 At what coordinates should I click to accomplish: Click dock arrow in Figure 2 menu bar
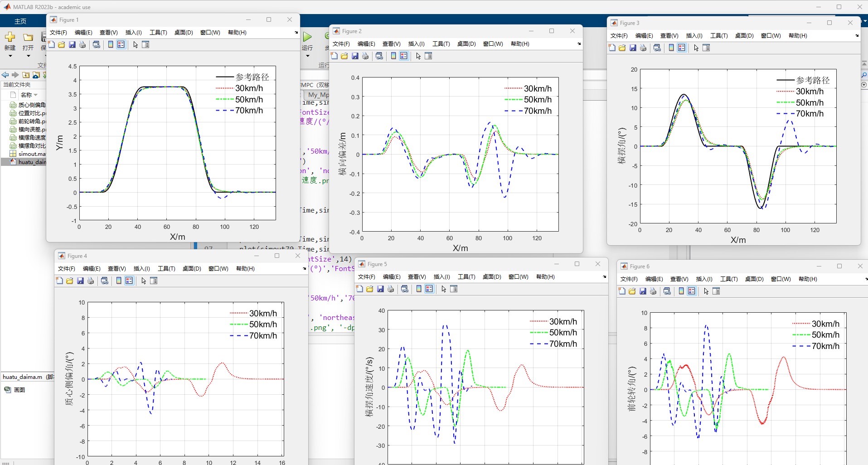coord(579,44)
